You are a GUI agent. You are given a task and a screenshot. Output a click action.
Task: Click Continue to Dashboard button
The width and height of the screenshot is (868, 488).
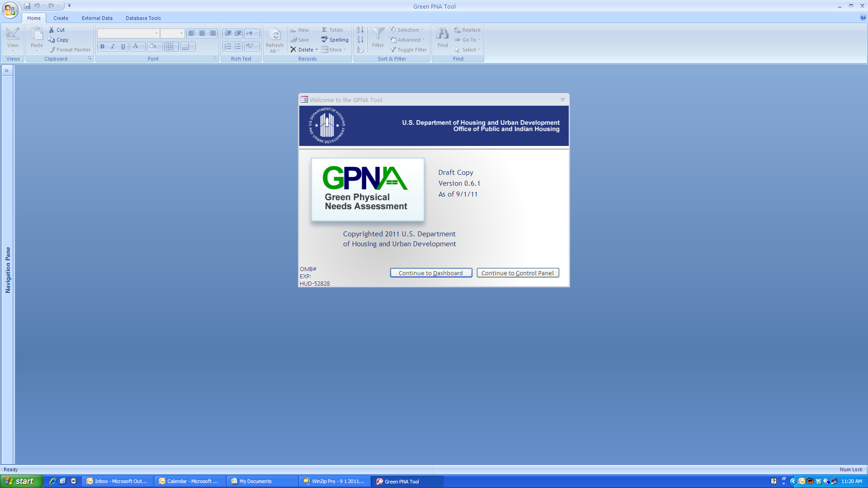(431, 273)
